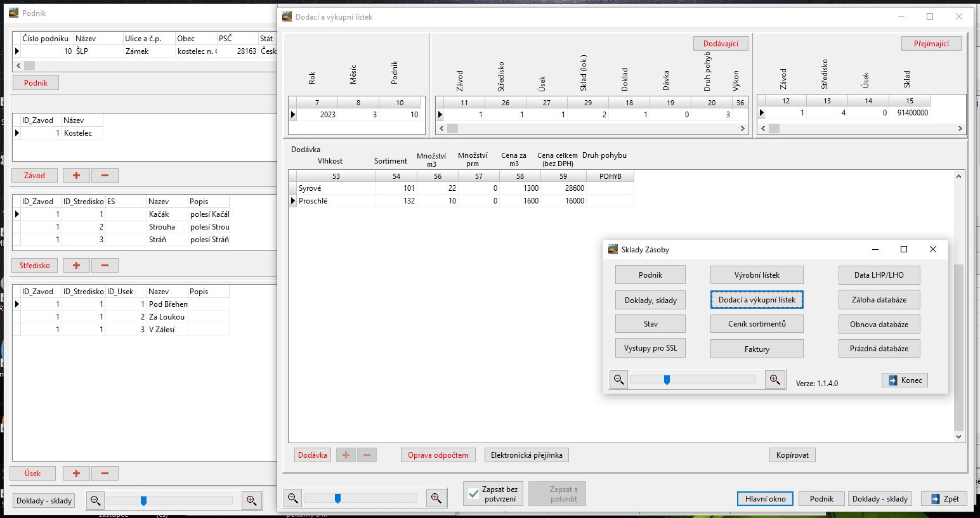Open Doklady, sklady in Sklady Zásoby
This screenshot has width=980, height=518.
(x=650, y=301)
